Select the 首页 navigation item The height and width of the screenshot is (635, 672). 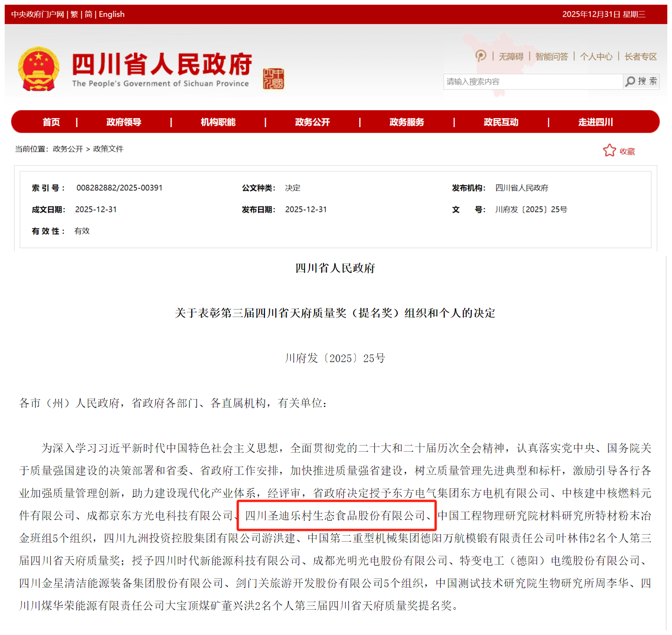coord(51,121)
